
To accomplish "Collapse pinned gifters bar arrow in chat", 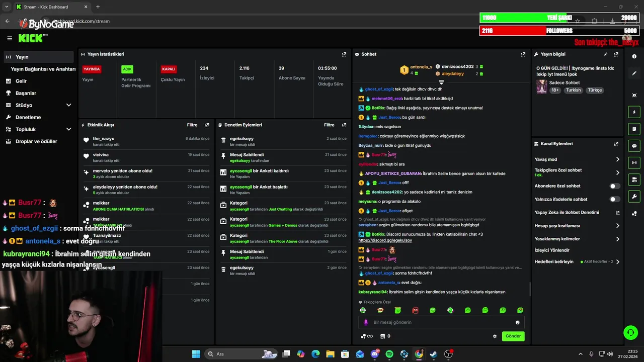I will 441,82.
